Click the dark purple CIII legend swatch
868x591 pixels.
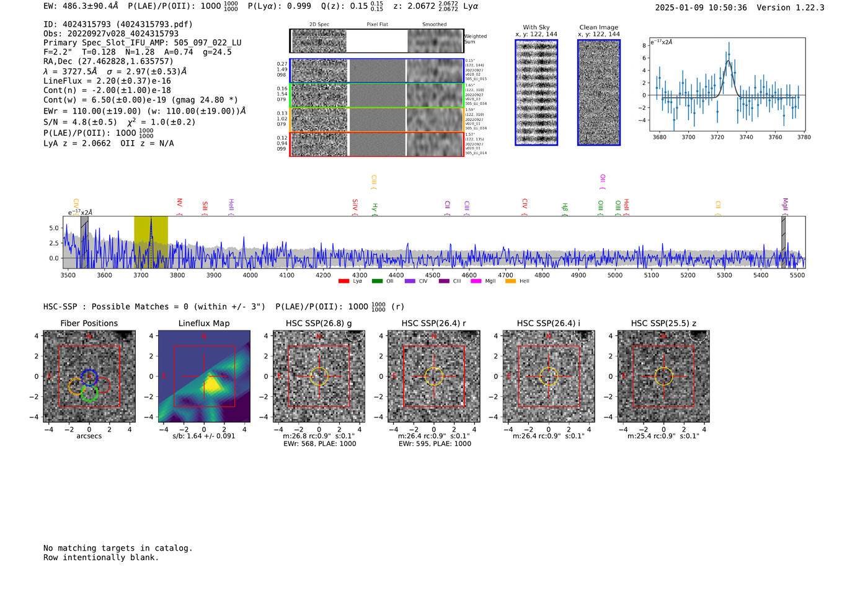[x=444, y=282]
